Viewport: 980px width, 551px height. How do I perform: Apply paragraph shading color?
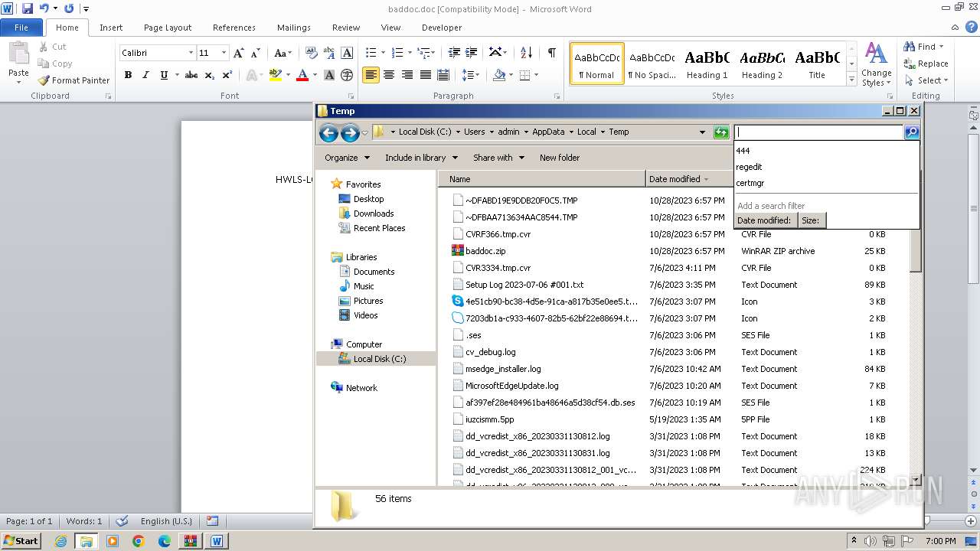point(499,75)
